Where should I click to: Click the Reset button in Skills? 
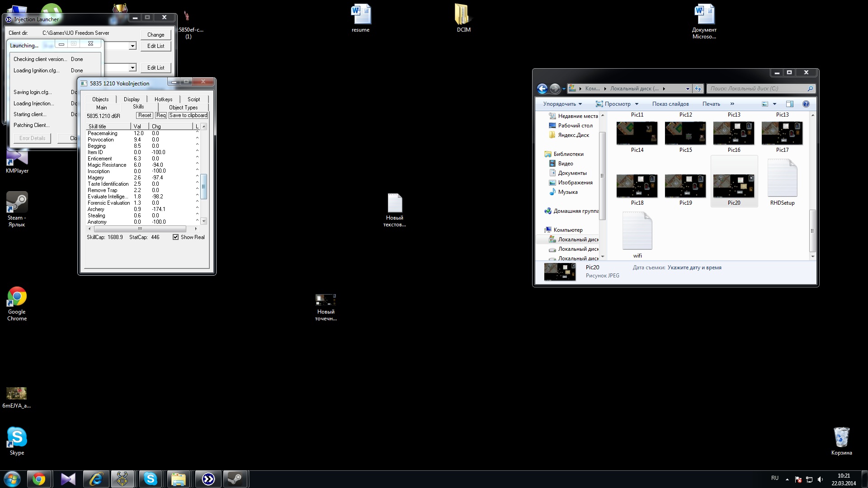point(145,116)
